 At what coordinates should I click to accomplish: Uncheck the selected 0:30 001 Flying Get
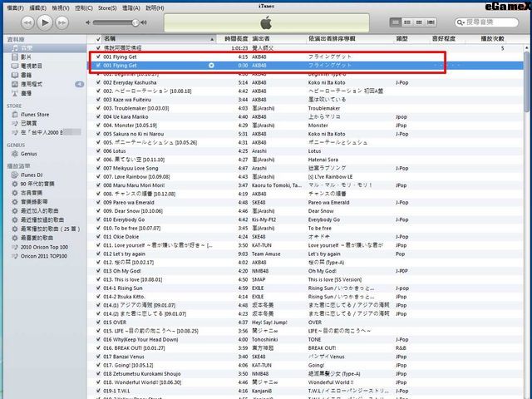click(98, 66)
